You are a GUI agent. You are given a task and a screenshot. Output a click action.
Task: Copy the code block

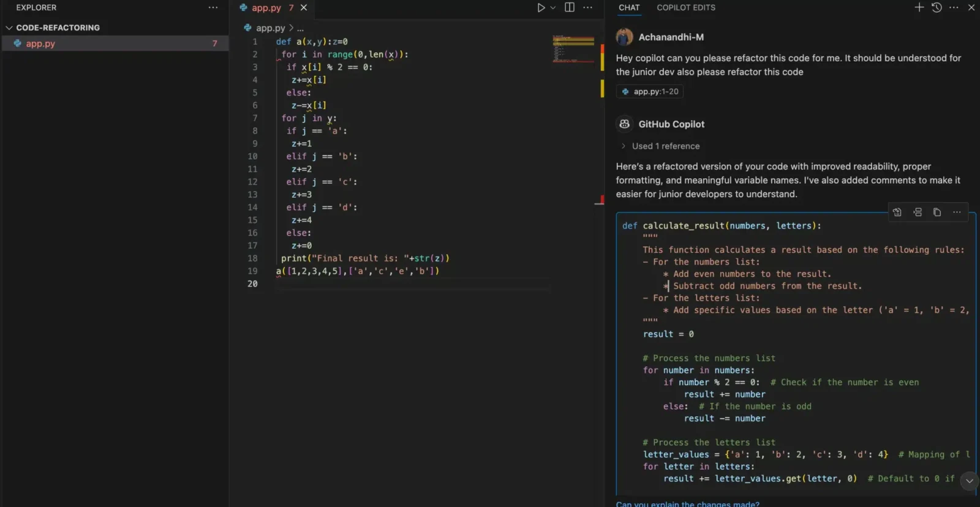937,212
